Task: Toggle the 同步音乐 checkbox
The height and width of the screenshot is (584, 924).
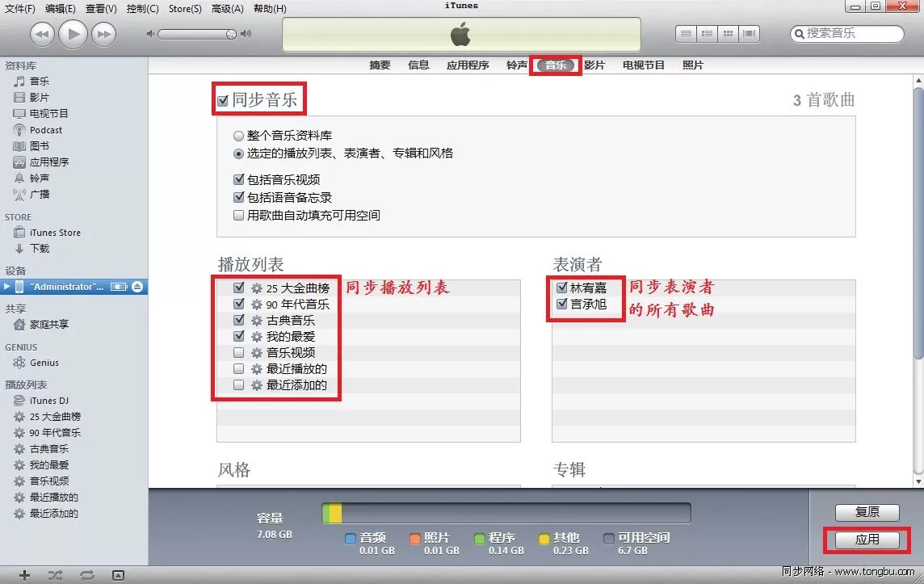Action: click(x=223, y=101)
